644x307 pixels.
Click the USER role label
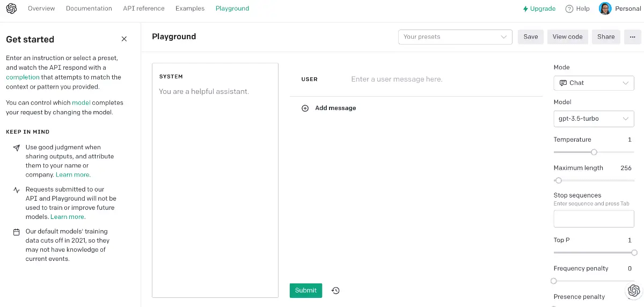pyautogui.click(x=310, y=79)
